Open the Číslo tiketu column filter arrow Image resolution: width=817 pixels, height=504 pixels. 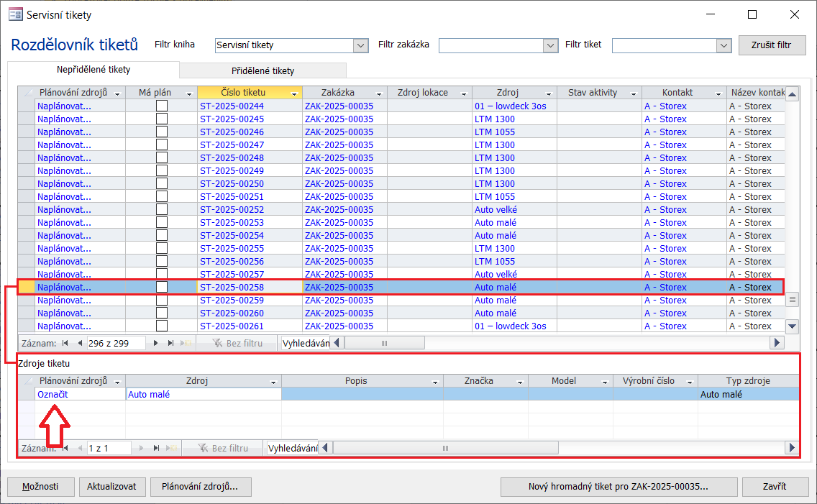coord(294,93)
